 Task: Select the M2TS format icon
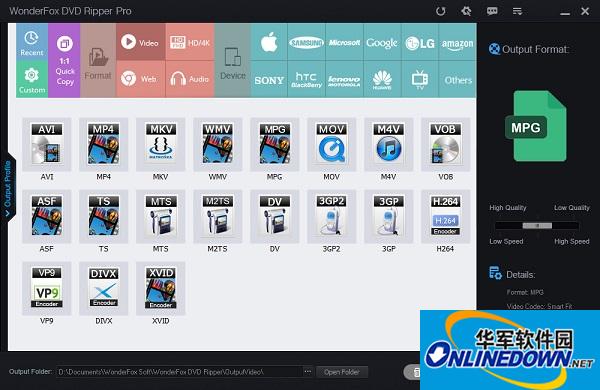(x=218, y=216)
